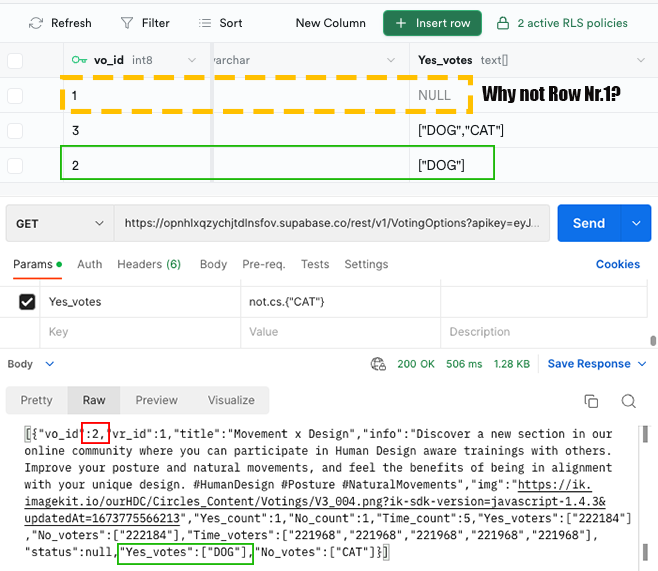Expand the Send button arrow options
The width and height of the screenshot is (658, 571).
tap(636, 223)
